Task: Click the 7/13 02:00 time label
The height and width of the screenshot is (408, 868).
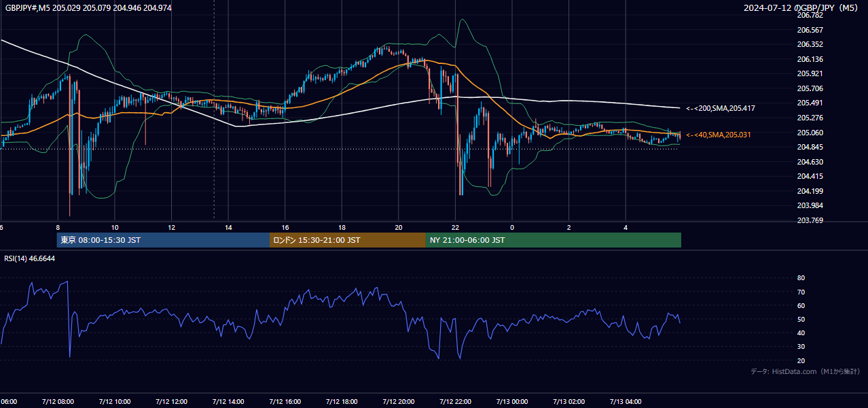Action: (x=569, y=402)
